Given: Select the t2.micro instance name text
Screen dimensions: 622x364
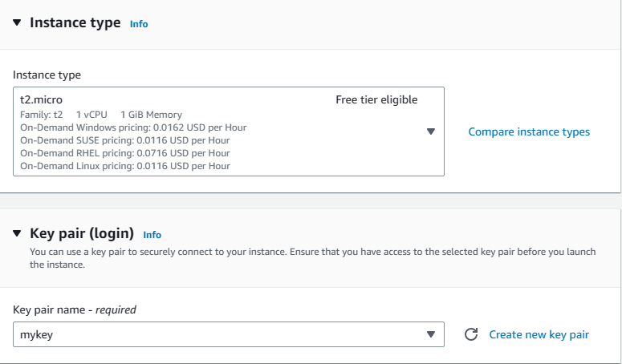Looking at the screenshot, I should pos(42,100).
